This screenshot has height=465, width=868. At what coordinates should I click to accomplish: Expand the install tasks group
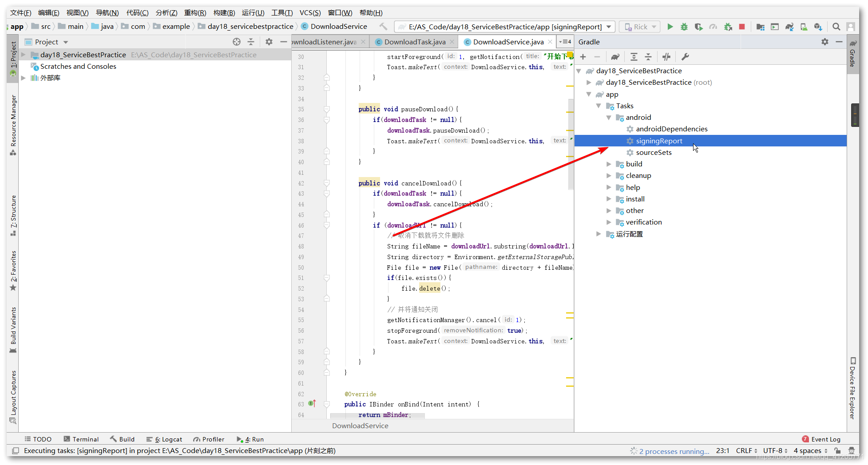[x=609, y=199]
